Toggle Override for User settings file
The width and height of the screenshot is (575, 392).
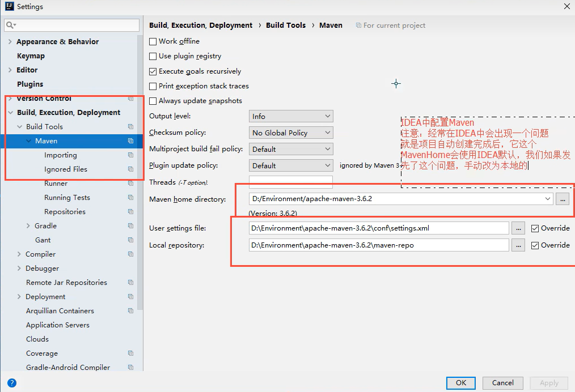click(x=535, y=228)
